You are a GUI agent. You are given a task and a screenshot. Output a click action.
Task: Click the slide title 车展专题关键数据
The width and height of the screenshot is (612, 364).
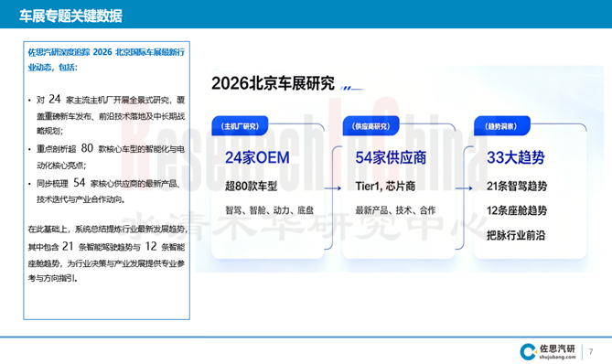(x=70, y=16)
